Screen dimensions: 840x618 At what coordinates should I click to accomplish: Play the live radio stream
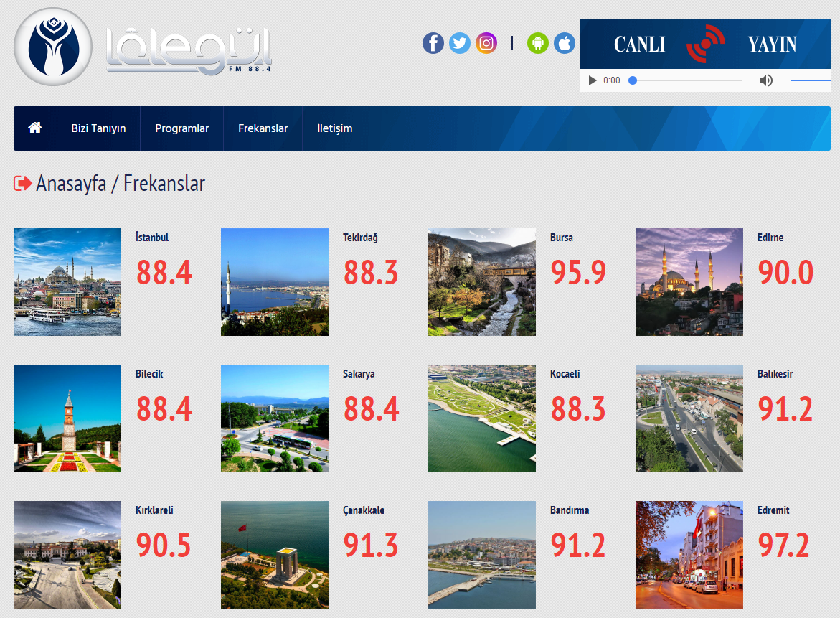coord(592,80)
